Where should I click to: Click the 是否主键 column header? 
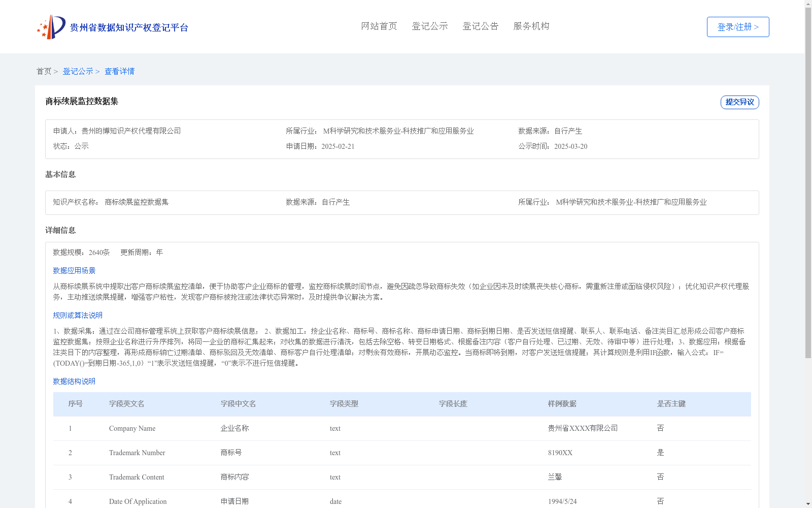(671, 404)
